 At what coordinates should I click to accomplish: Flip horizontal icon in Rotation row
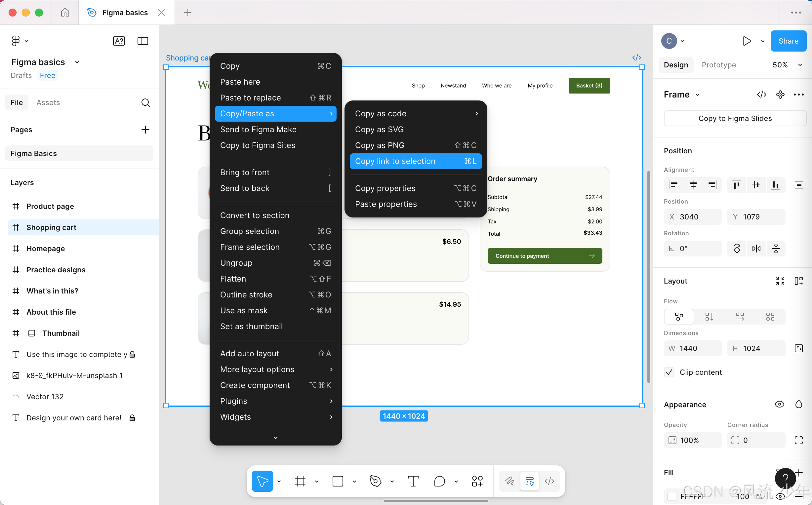(756, 249)
